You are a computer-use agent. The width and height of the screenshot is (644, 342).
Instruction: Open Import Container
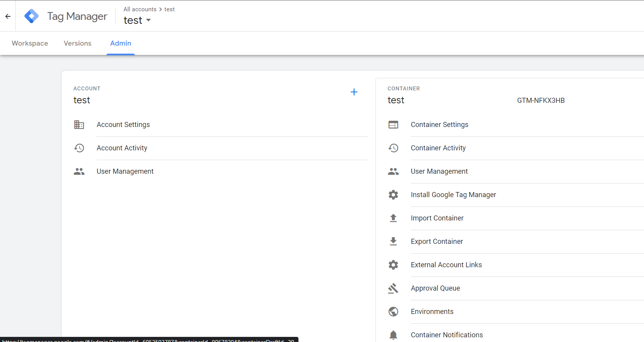point(437,218)
